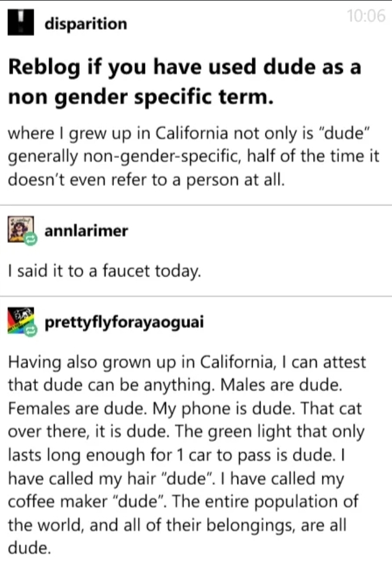Select the bold "Reblog if you have used dude" heading
Screen dimensions: 392x563
[184, 81]
